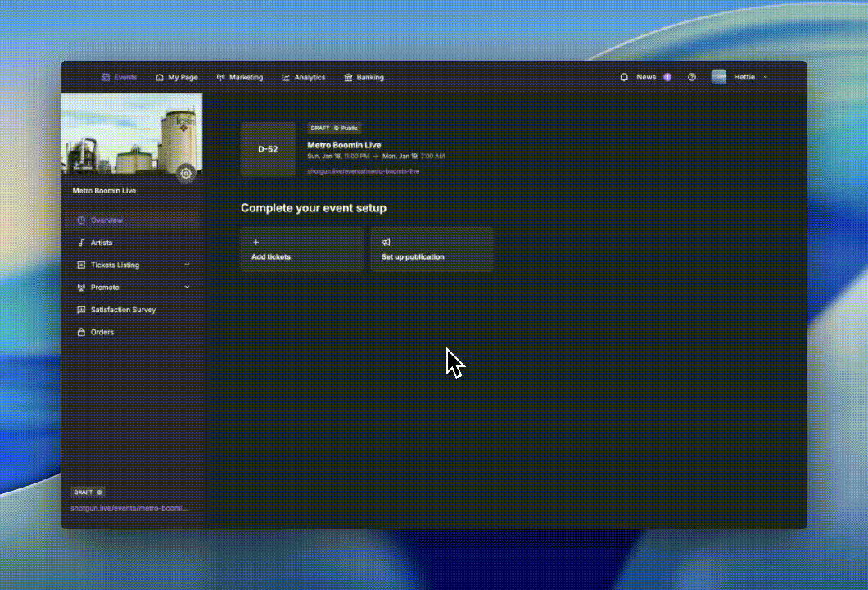
Task: Open the Marketing tab
Action: (x=240, y=78)
